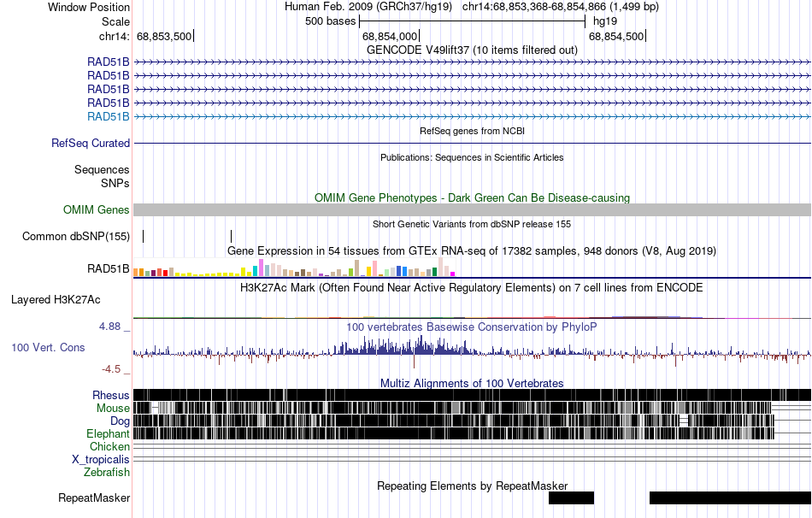Click the SNPs track label
This screenshot has height=518, width=812.
115,184
